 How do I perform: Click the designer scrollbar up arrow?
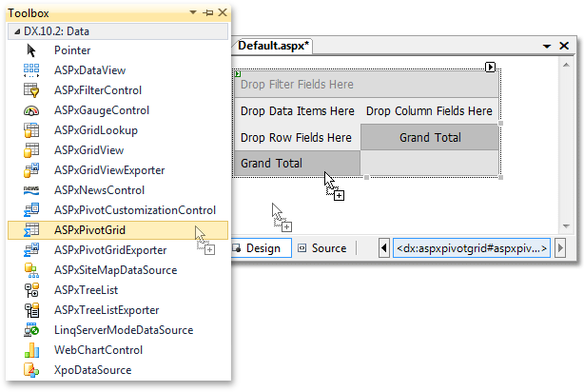(x=566, y=66)
